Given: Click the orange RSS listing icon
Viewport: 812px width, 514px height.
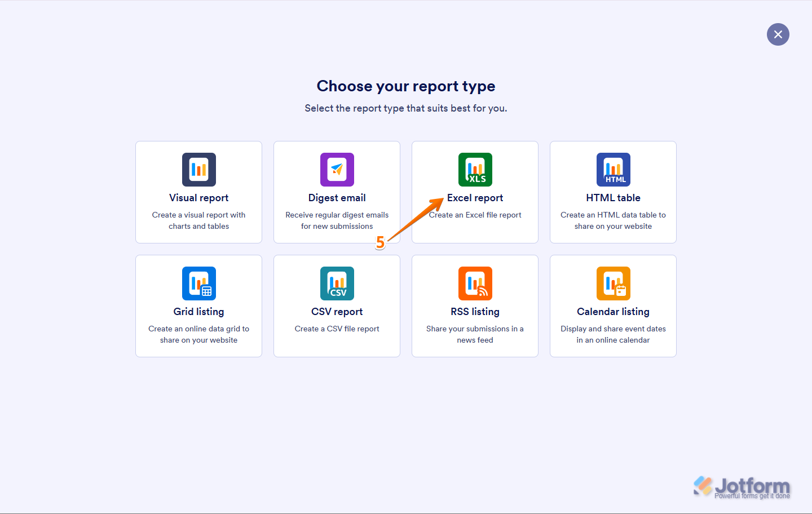Looking at the screenshot, I should (475, 283).
